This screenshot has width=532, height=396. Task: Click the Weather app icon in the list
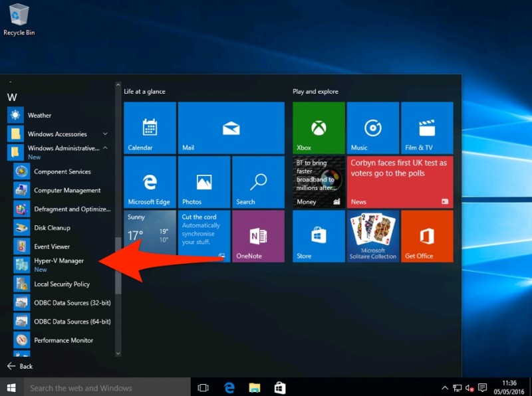point(15,115)
